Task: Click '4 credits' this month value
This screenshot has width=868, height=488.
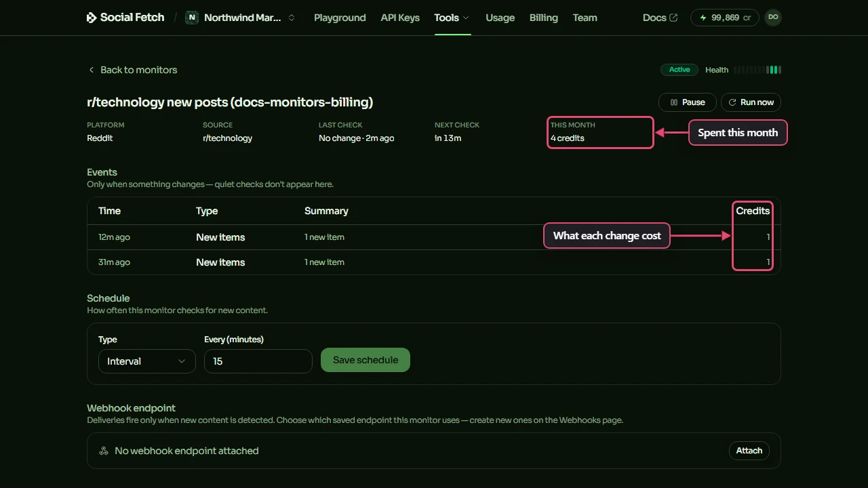Action: (568, 138)
